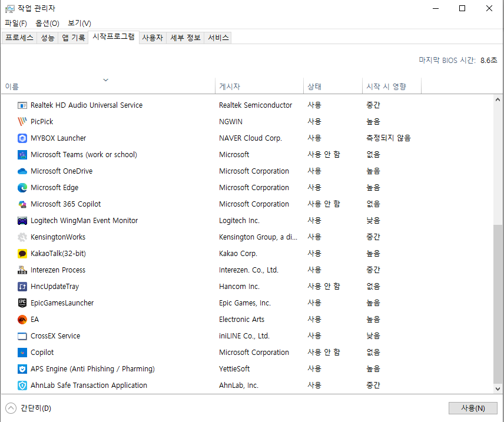This screenshot has width=504, height=422.
Task: Open the 파일(F) menu
Action: [16, 23]
